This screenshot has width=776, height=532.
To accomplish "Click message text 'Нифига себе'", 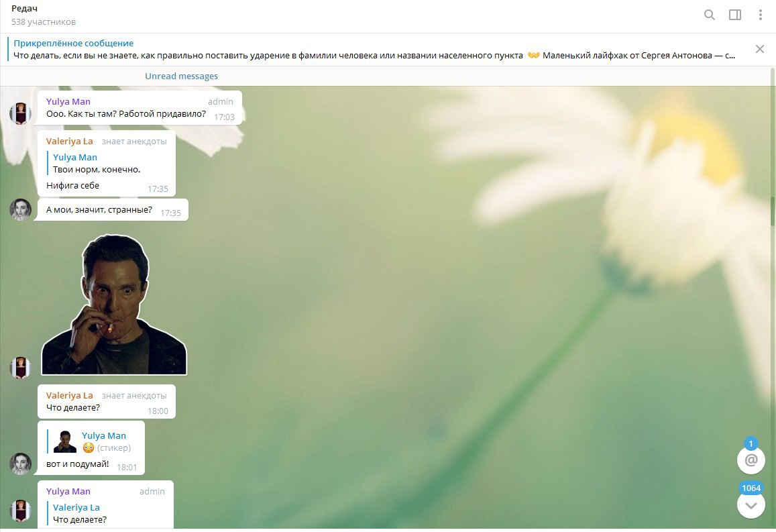I will coord(72,186).
